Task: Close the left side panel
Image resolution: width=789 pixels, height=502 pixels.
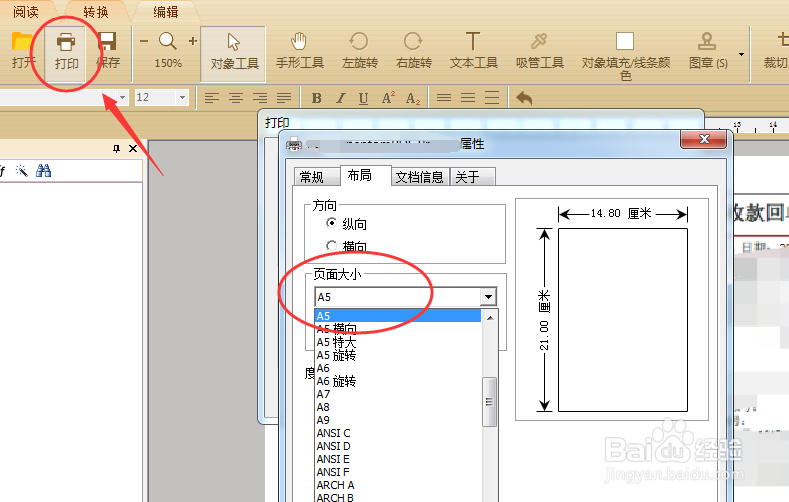Action: click(133, 148)
